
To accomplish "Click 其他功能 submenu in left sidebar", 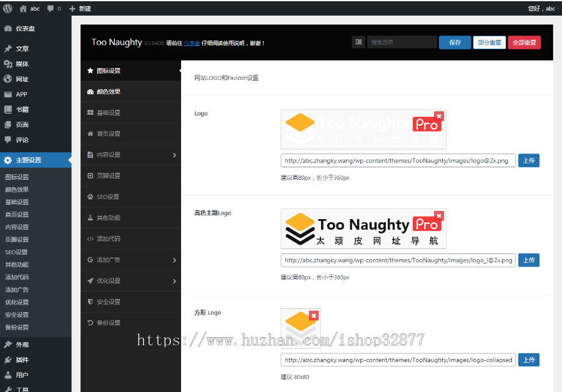I will tap(17, 265).
